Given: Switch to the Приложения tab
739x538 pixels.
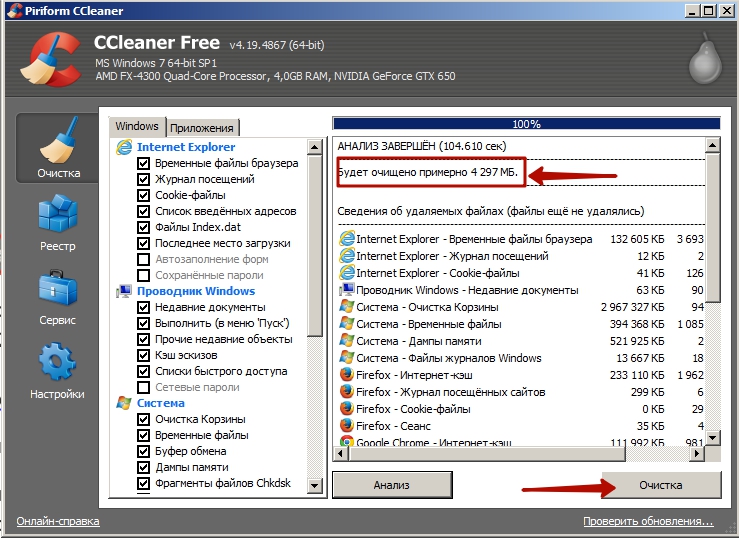Looking at the screenshot, I should [202, 127].
